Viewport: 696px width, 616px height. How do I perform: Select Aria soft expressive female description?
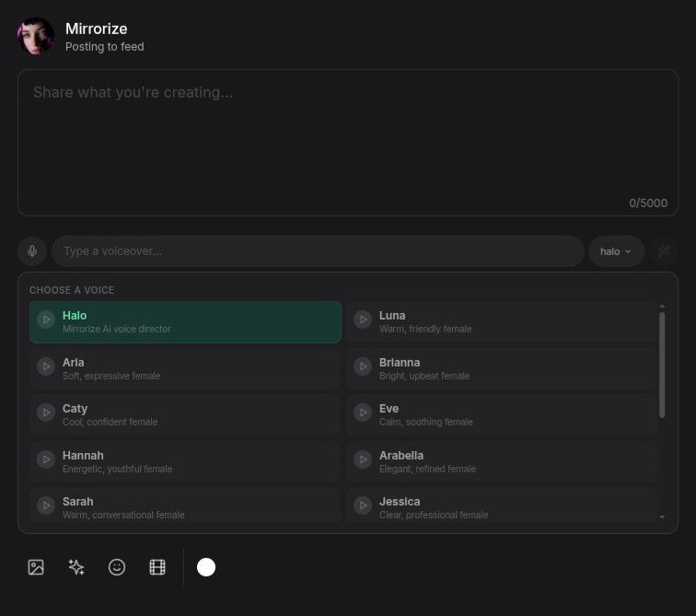point(111,376)
